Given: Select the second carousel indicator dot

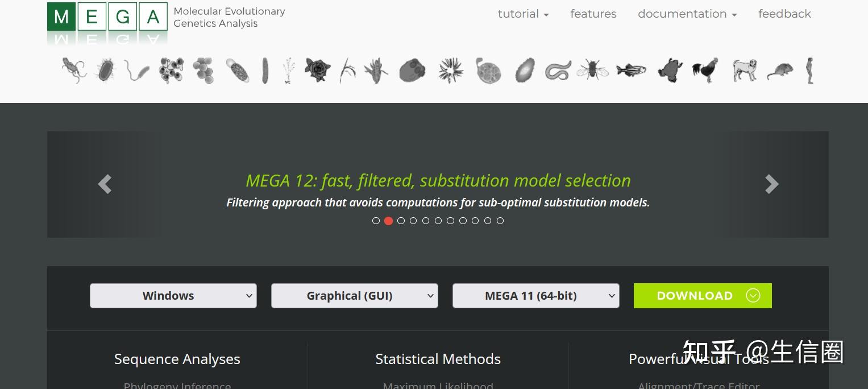Looking at the screenshot, I should pos(389,221).
